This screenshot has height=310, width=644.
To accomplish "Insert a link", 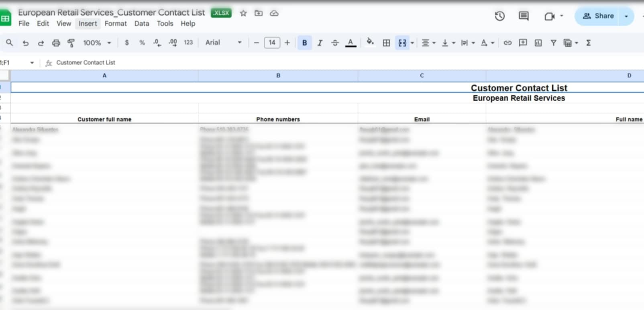I will click(x=507, y=43).
